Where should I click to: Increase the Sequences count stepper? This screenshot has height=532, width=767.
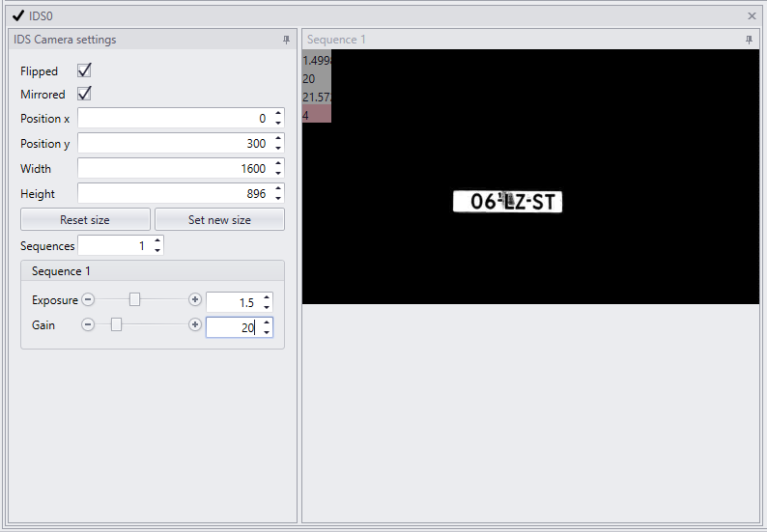coord(157,240)
